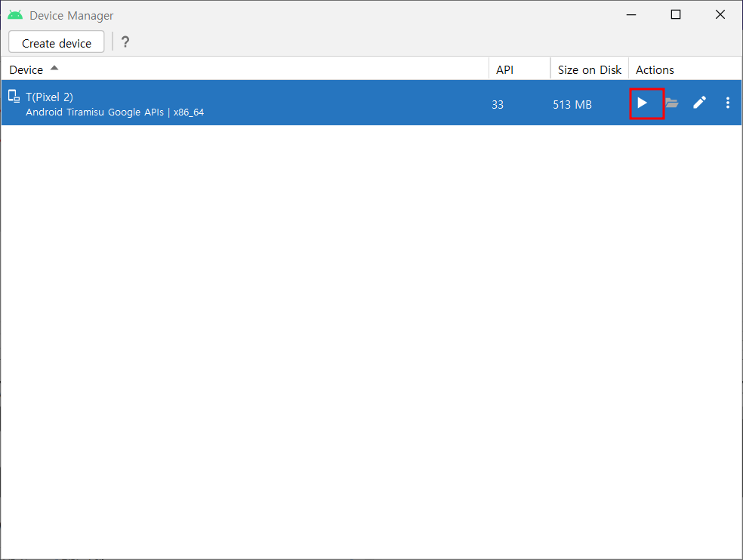
Task: Click the Create device button
Action: click(x=57, y=42)
